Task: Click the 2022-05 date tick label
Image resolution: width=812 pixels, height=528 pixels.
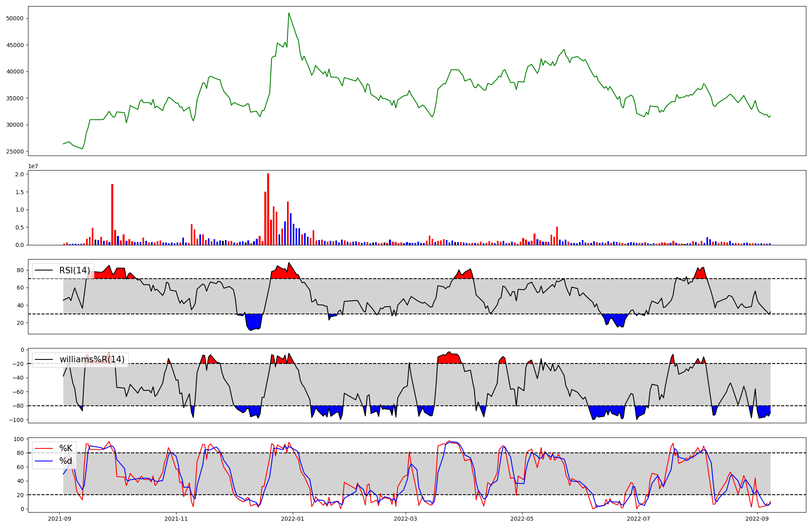Action: pyautogui.click(x=522, y=519)
